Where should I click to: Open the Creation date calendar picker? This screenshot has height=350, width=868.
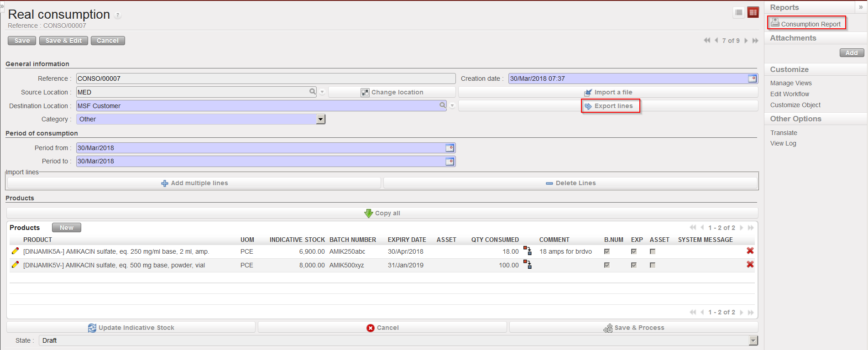752,78
